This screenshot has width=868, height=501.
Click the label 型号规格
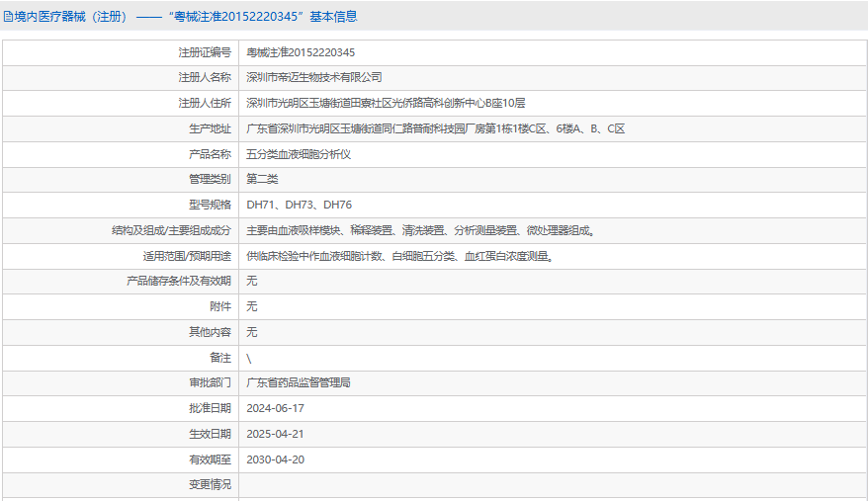(x=210, y=205)
